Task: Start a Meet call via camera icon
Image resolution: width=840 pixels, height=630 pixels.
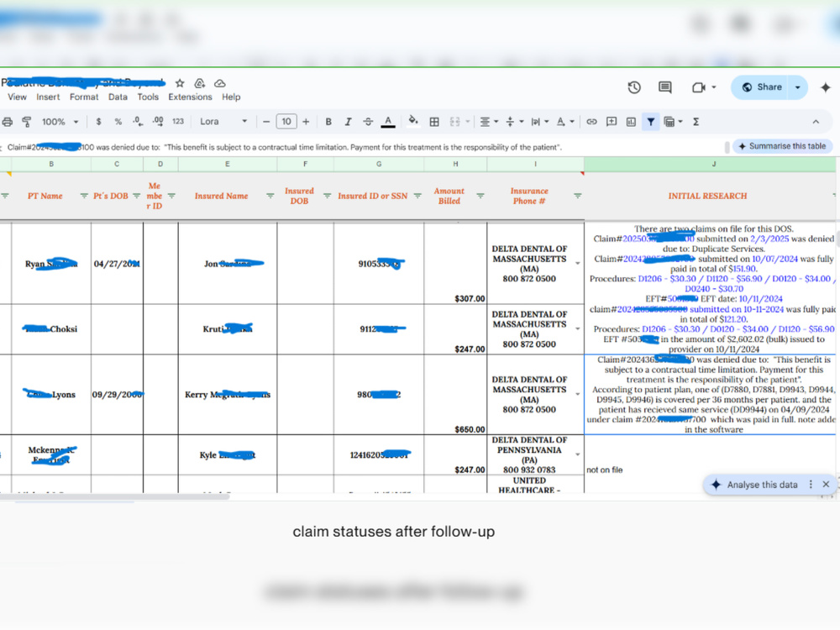Action: click(699, 87)
